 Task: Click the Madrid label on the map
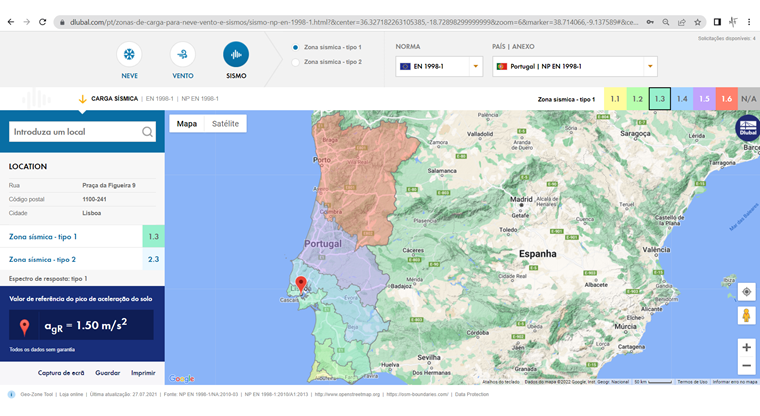point(521,199)
